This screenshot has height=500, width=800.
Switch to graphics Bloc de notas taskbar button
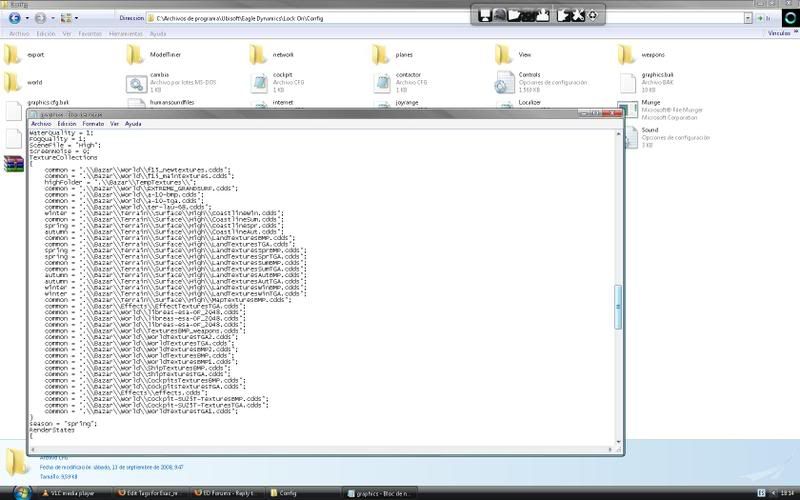point(379,493)
